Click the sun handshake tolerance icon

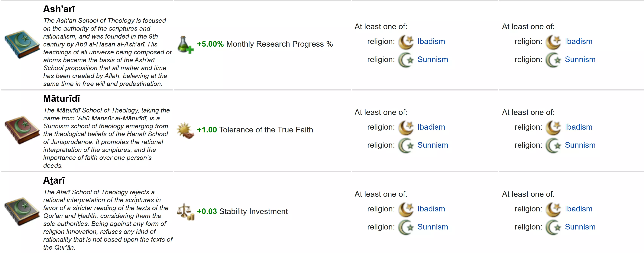(x=185, y=130)
